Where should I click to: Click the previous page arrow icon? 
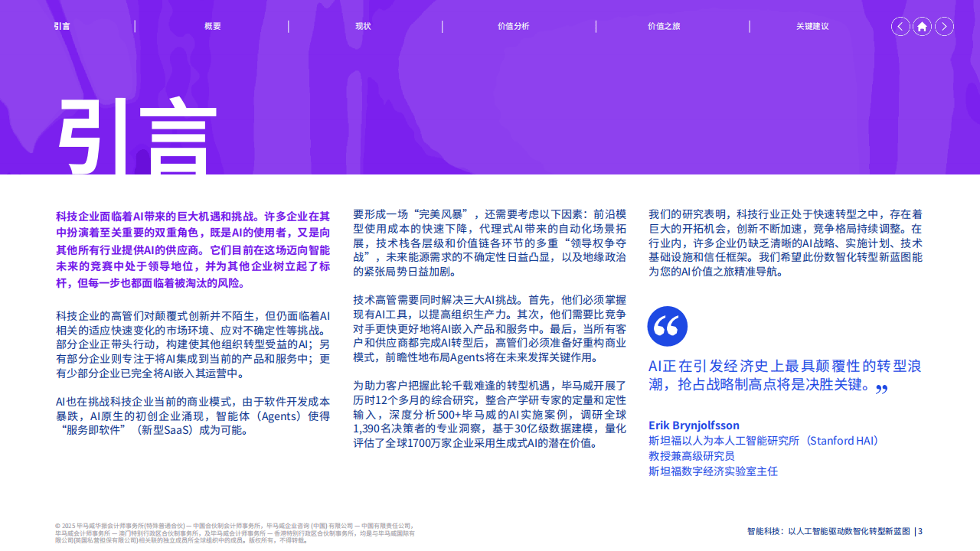tap(900, 27)
